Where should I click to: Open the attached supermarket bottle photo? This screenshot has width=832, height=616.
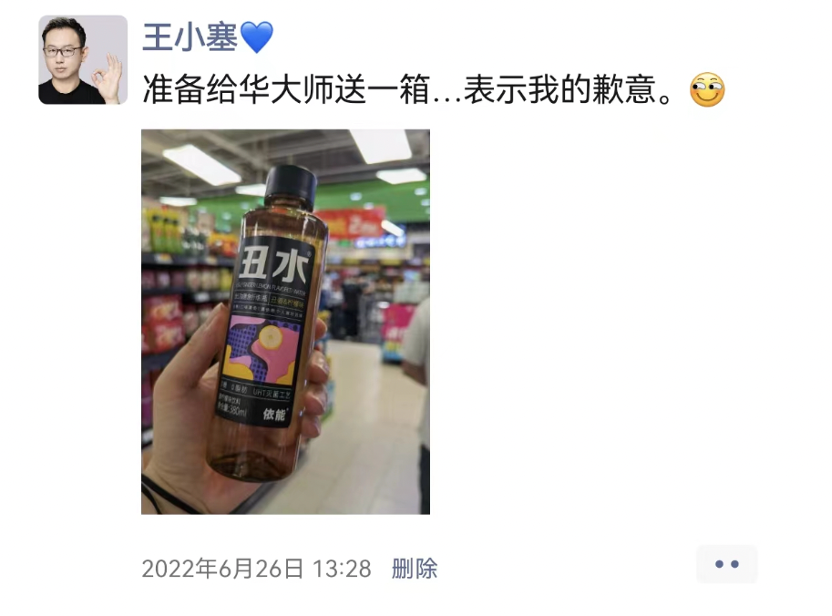pos(285,322)
